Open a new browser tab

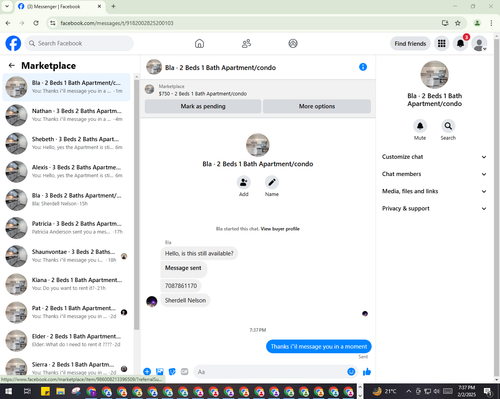[x=113, y=6]
